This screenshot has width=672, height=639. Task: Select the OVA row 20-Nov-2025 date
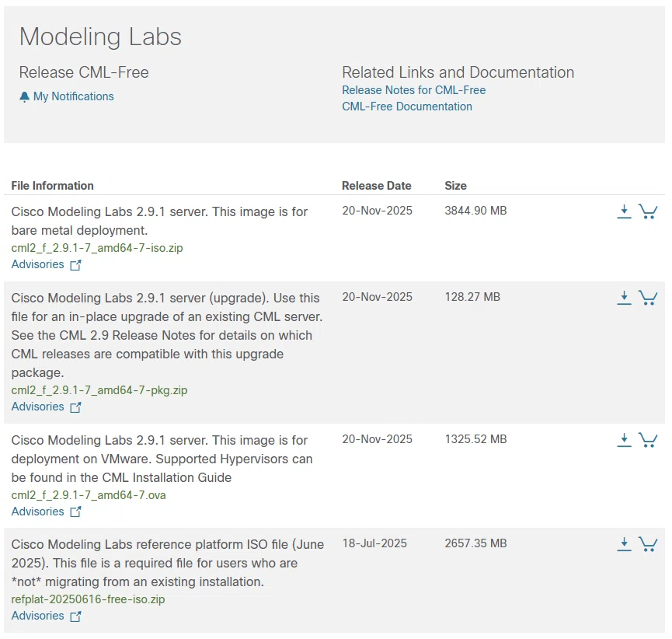pyautogui.click(x=377, y=439)
